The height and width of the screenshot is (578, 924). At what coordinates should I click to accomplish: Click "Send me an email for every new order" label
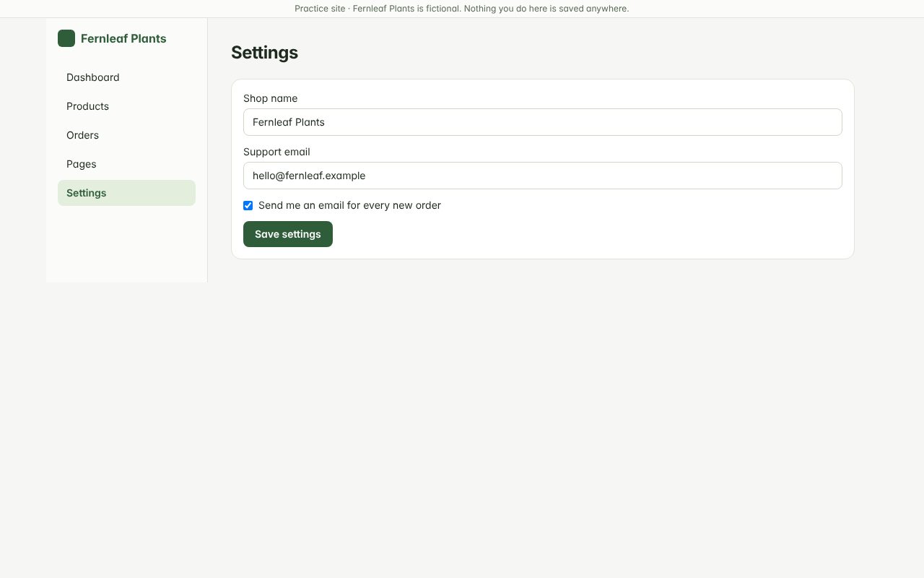click(x=349, y=205)
